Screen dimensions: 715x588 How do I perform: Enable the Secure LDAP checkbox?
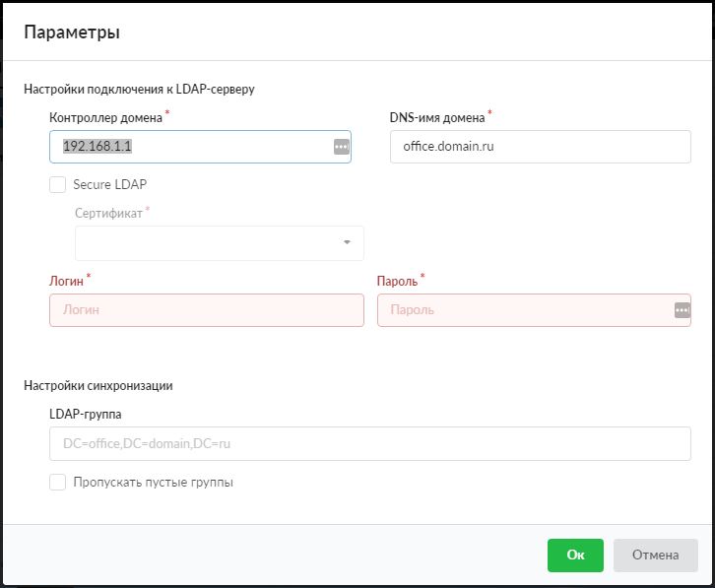pos(58,184)
